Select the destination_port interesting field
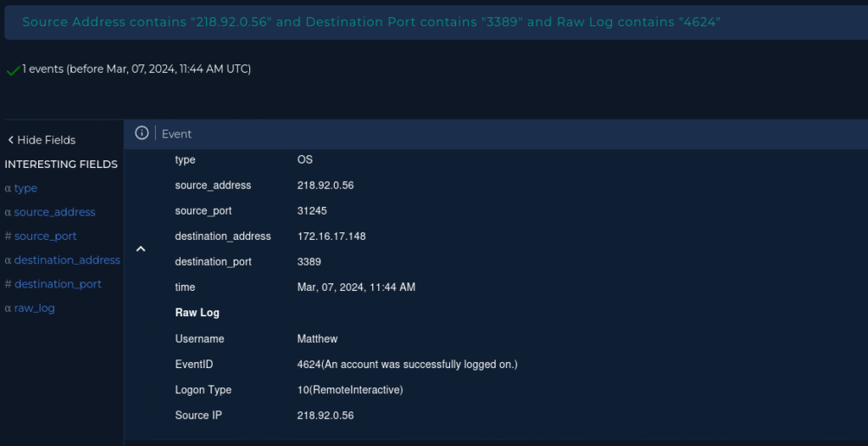The image size is (868, 446). 58,284
